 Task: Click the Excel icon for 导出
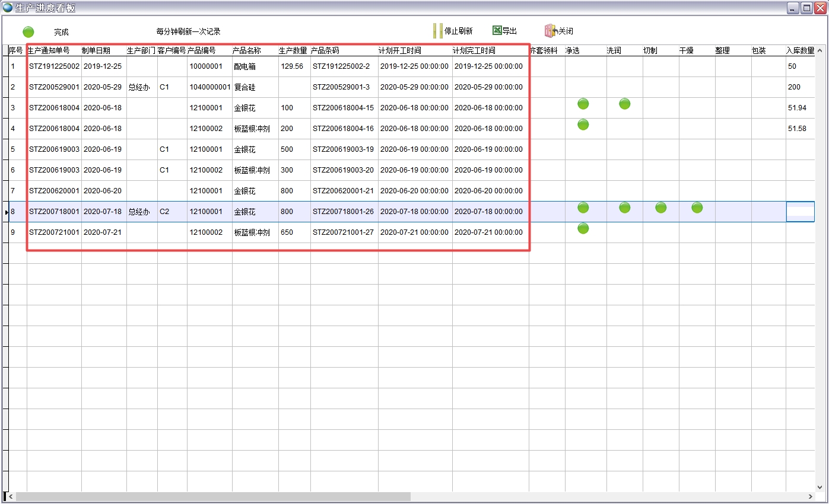click(497, 30)
